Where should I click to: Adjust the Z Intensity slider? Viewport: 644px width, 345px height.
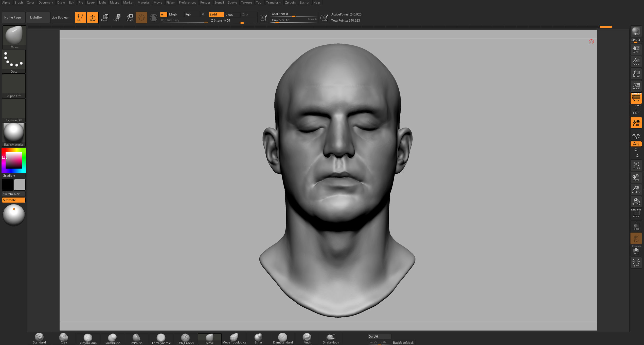(233, 21)
